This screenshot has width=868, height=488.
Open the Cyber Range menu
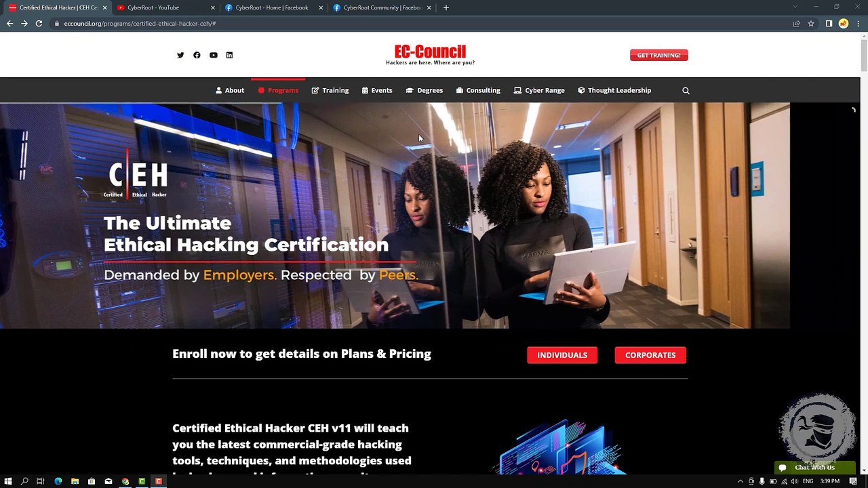pos(539,90)
